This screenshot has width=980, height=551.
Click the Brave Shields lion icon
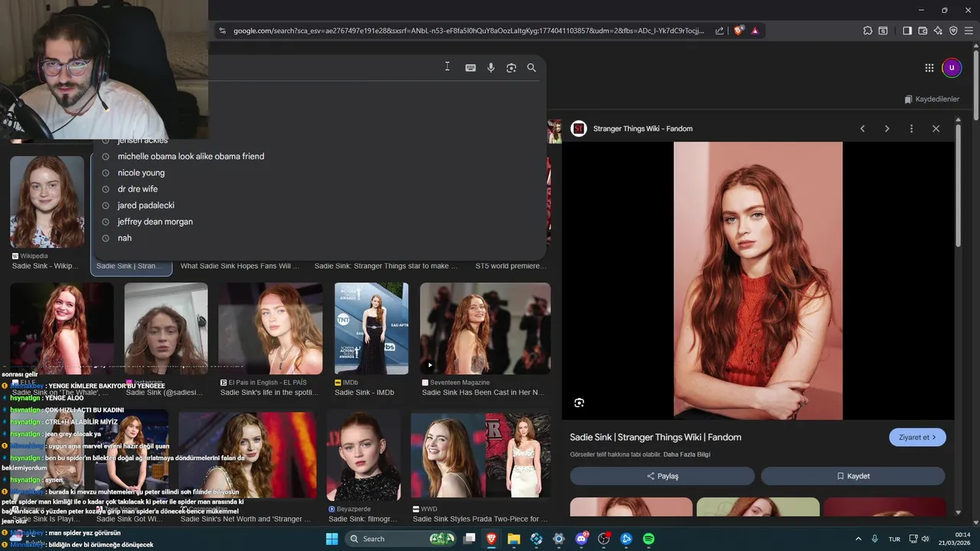pos(739,31)
